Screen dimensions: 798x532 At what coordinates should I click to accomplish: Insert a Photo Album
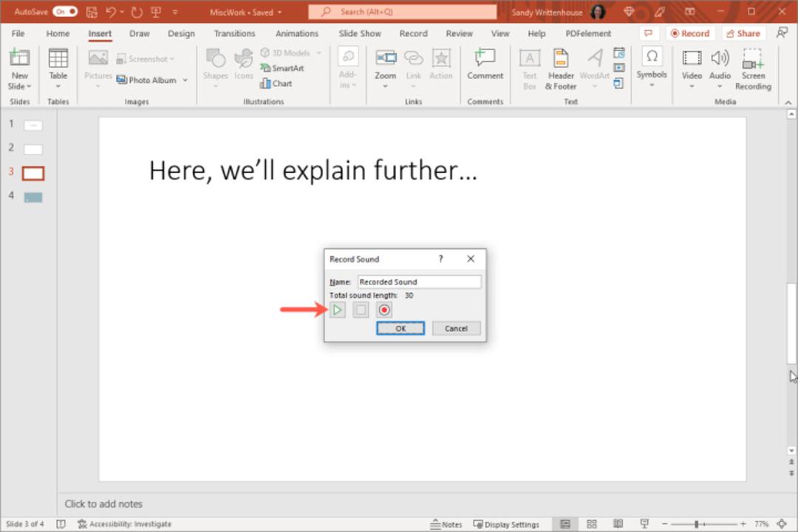(x=146, y=80)
